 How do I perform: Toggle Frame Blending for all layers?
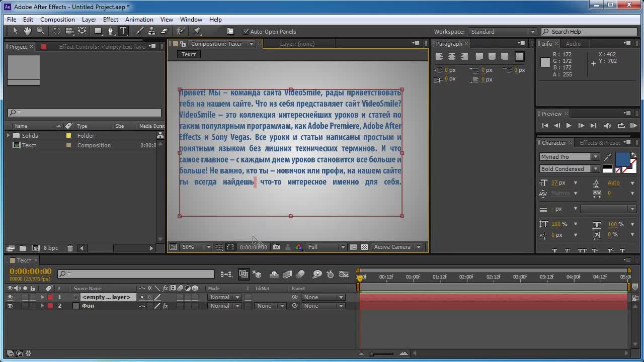click(x=287, y=274)
